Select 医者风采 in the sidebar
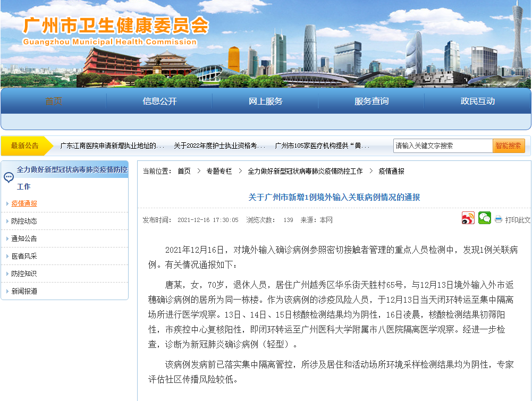The width and height of the screenshot is (532, 401). coord(24,256)
